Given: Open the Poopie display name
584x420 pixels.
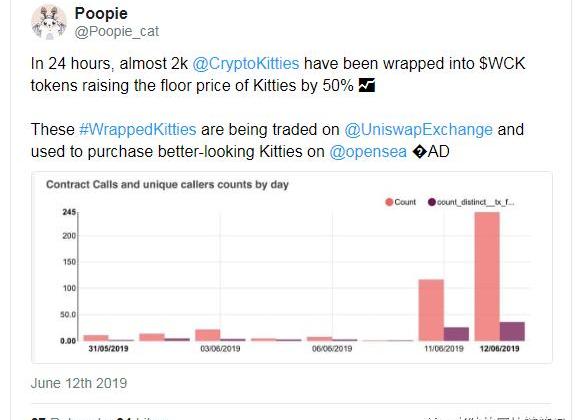Looking at the screenshot, I should pyautogui.click(x=101, y=13).
